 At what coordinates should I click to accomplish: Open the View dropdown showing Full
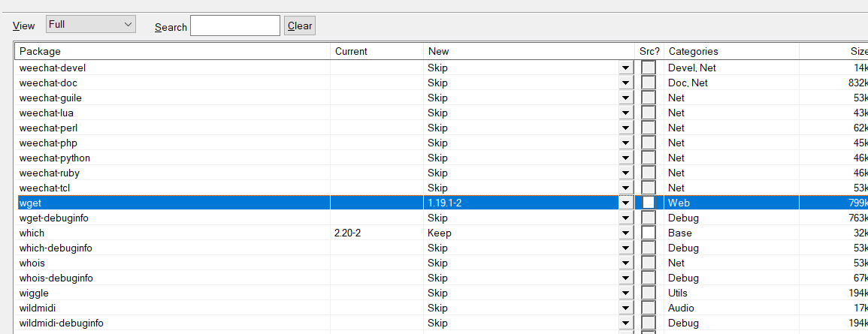coord(91,24)
